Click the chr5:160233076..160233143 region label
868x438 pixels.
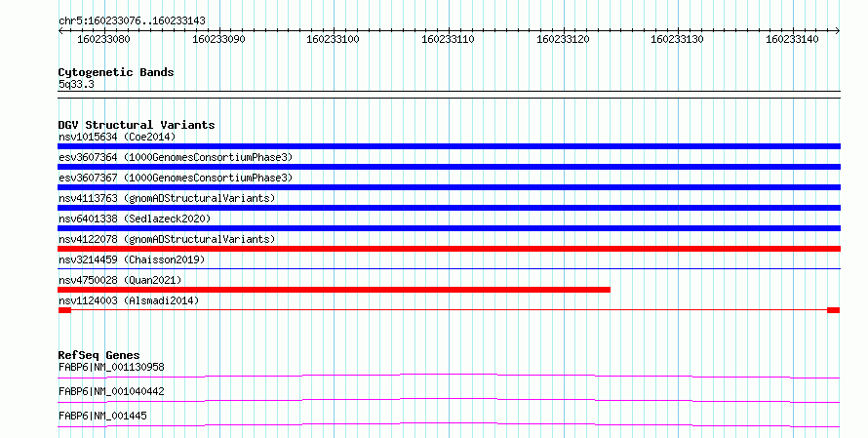(132, 20)
